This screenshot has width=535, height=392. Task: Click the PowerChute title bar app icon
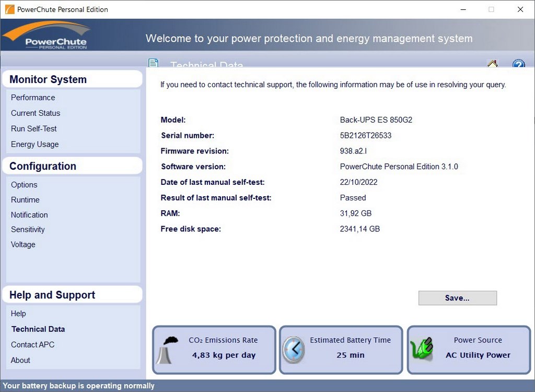click(x=9, y=9)
